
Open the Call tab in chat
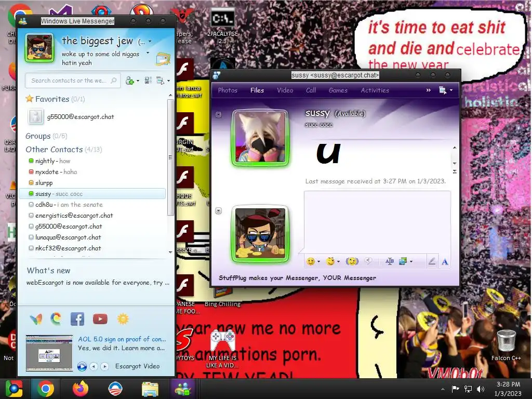(x=311, y=90)
